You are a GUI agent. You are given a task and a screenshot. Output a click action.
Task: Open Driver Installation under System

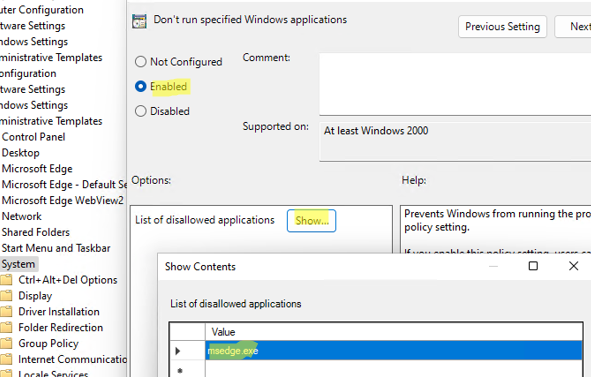pos(59,311)
